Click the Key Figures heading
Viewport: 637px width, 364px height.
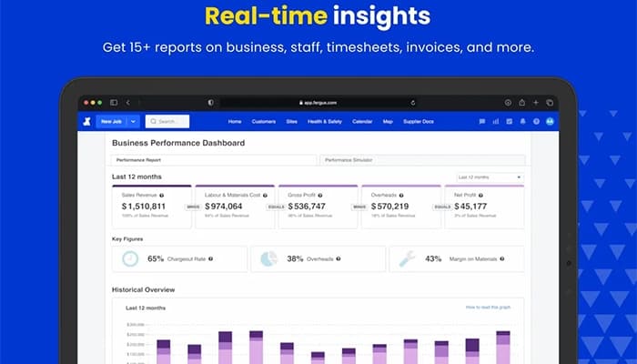127,238
